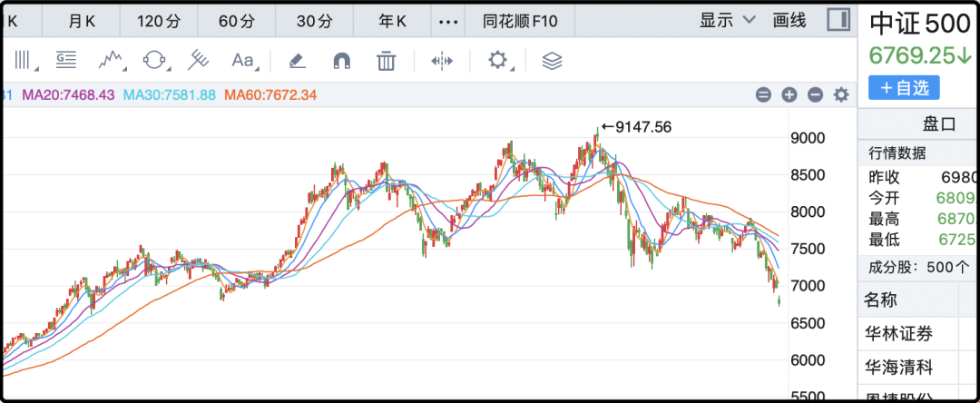This screenshot has height=403, width=980.
Task: Expand the 显示 dropdown
Action: coord(728,21)
